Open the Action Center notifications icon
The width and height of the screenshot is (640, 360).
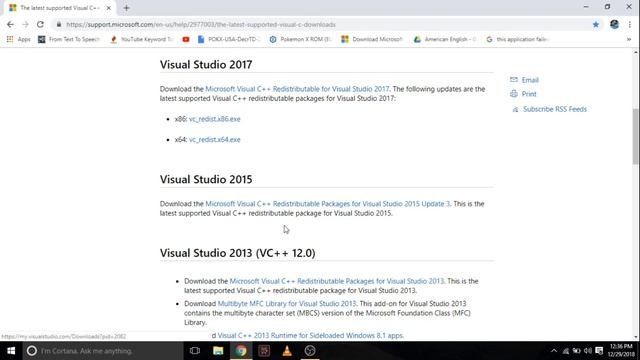coord(599,351)
